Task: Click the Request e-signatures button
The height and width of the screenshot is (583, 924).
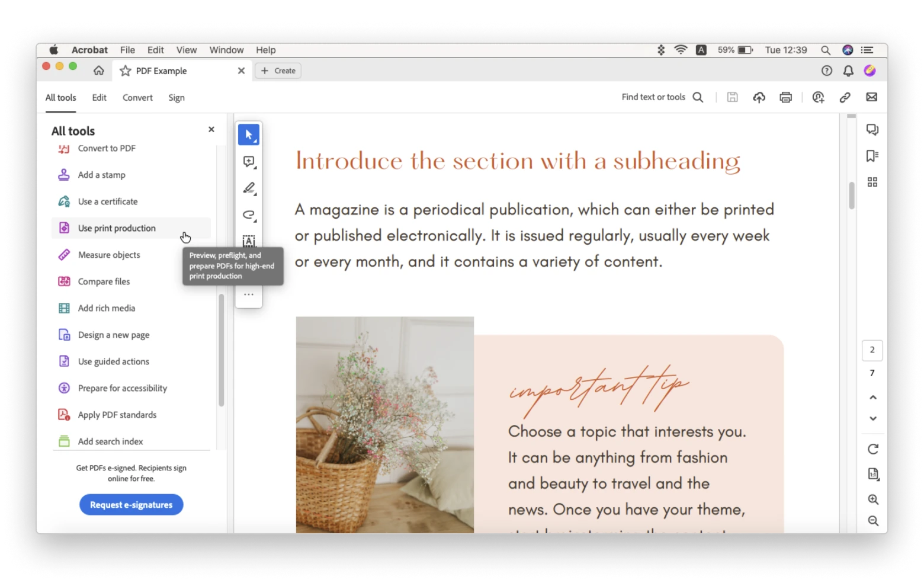Action: click(131, 504)
